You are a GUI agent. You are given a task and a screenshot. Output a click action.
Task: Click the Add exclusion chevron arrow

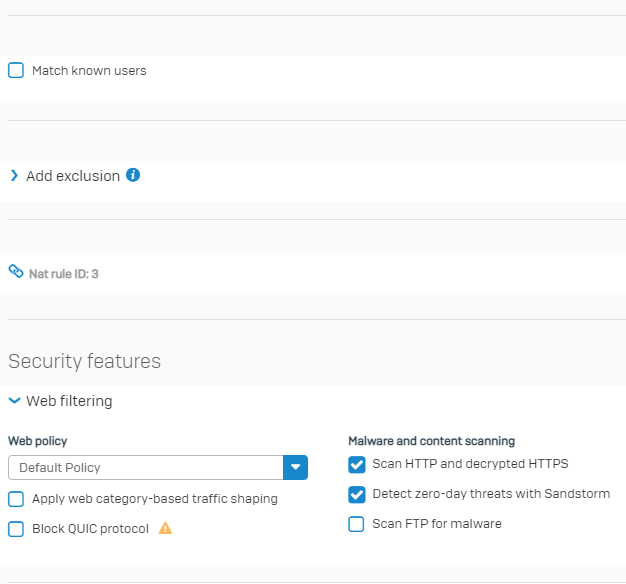[14, 175]
